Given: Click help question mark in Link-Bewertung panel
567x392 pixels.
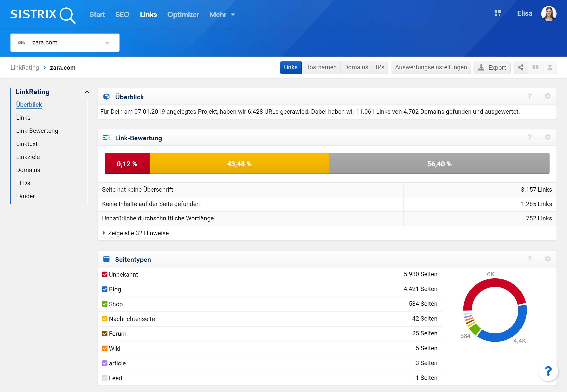Looking at the screenshot, I should pos(530,137).
